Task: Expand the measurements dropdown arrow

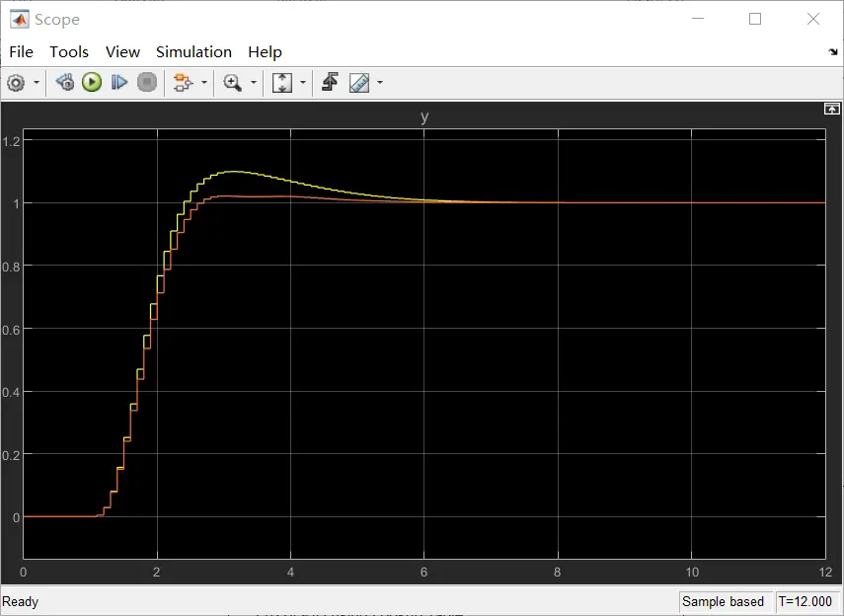Action: 380,82
